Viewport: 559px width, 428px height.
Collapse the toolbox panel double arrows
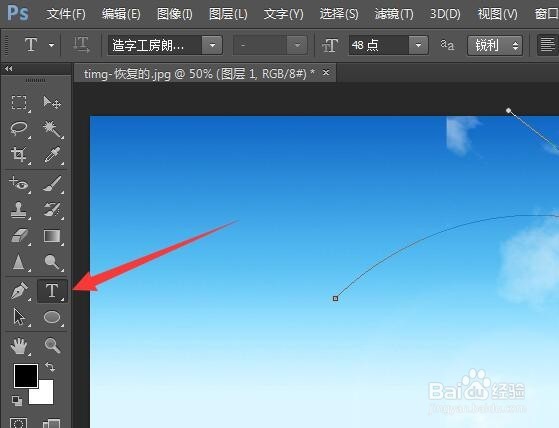(9, 68)
